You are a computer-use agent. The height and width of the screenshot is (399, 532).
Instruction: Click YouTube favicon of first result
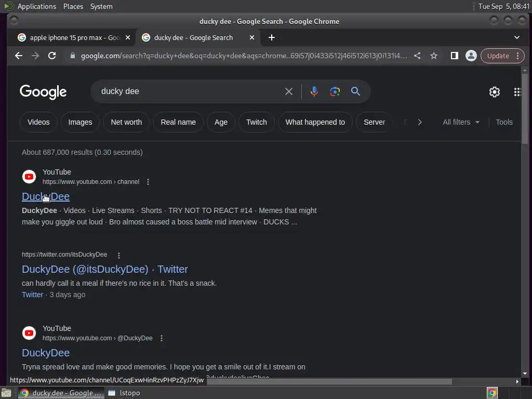[29, 177]
